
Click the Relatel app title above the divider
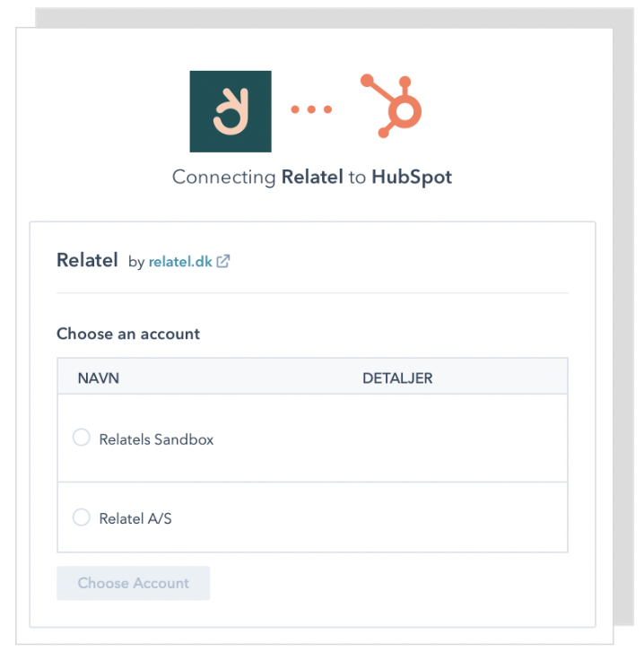pyautogui.click(x=87, y=261)
